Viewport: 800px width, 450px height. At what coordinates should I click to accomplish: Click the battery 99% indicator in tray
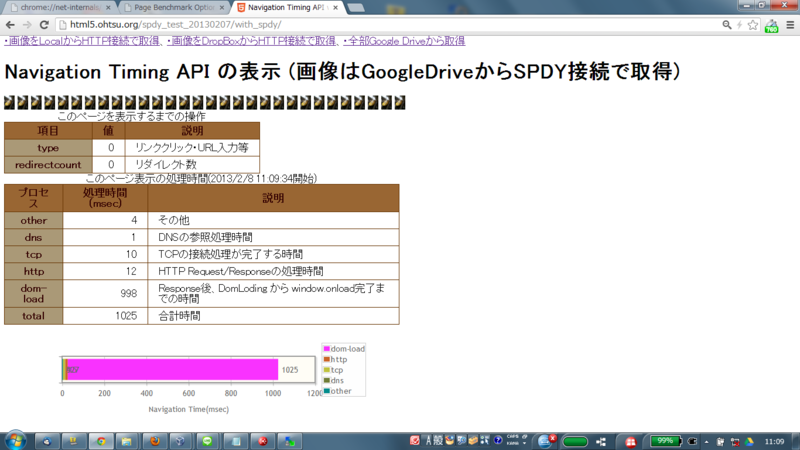(666, 441)
